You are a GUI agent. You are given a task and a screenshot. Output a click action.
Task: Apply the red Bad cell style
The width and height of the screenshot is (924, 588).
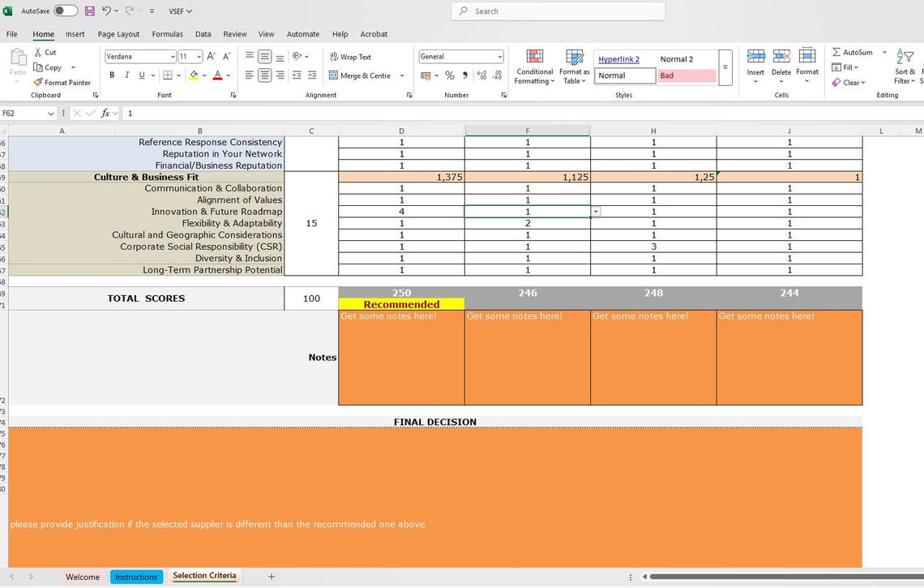(x=686, y=75)
